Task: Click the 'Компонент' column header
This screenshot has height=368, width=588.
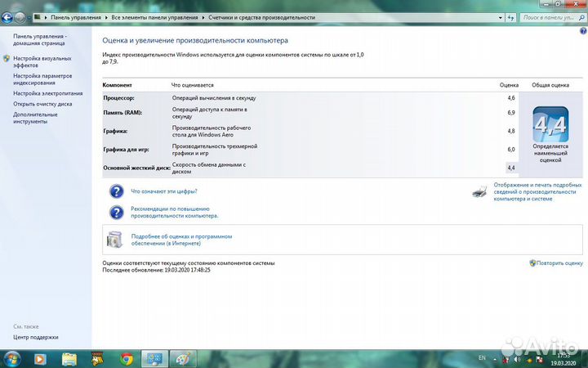Action: click(117, 85)
